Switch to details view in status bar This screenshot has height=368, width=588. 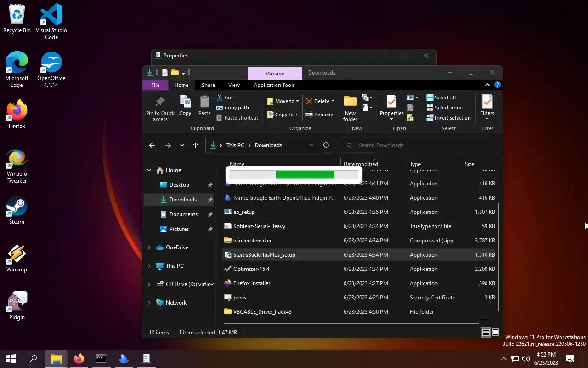click(x=486, y=333)
